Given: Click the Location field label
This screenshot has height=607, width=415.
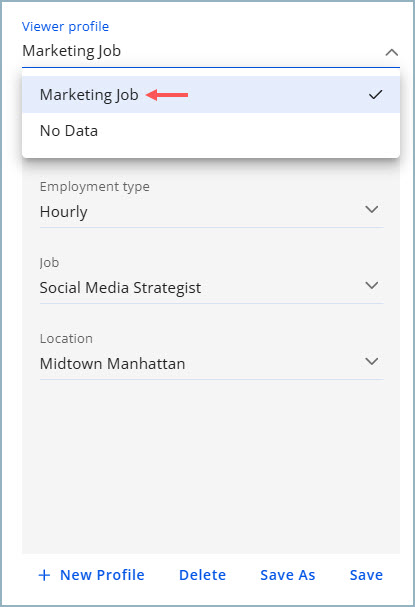Looking at the screenshot, I should pos(66,338).
